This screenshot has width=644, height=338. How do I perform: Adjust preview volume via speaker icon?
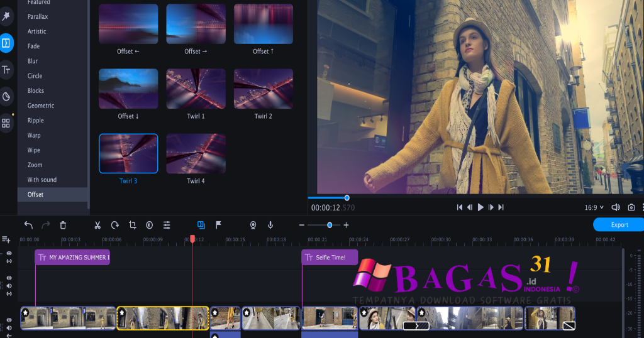pyautogui.click(x=615, y=207)
